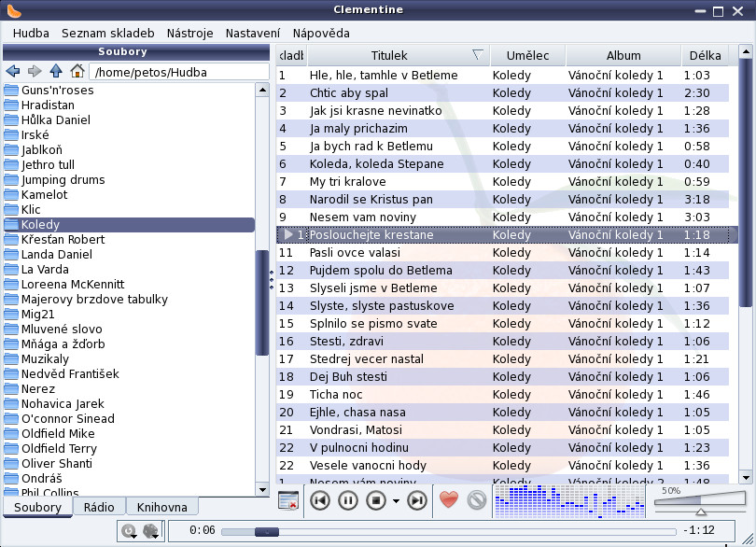Select the Guns'n'roses folder
Viewport: 756px width, 547px height.
pos(129,90)
